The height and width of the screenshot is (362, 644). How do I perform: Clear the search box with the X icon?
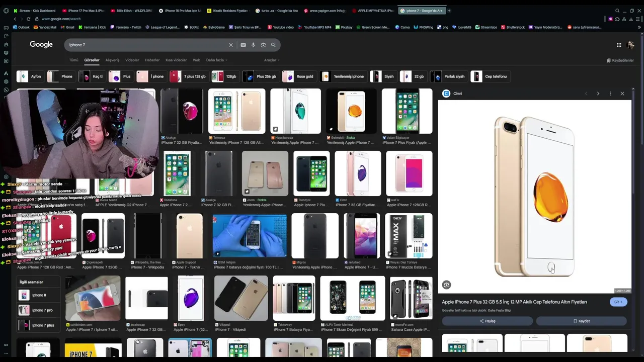231,45
